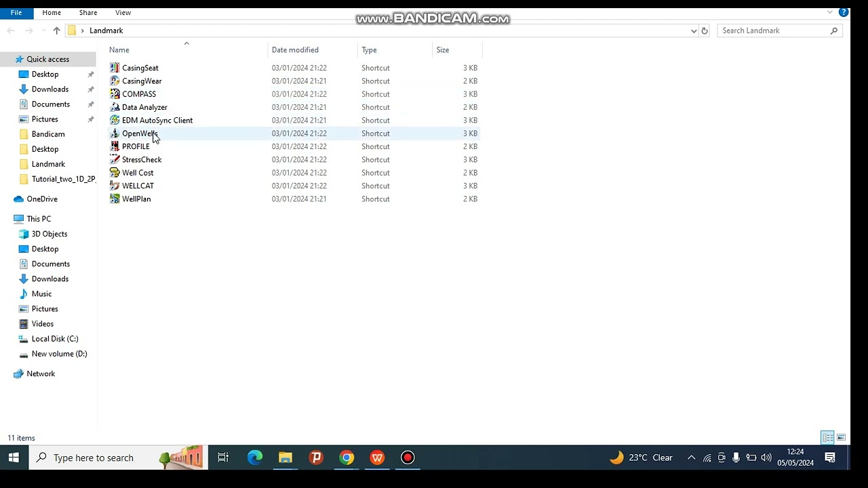Open PowerPoint from the taskbar

pos(316,457)
